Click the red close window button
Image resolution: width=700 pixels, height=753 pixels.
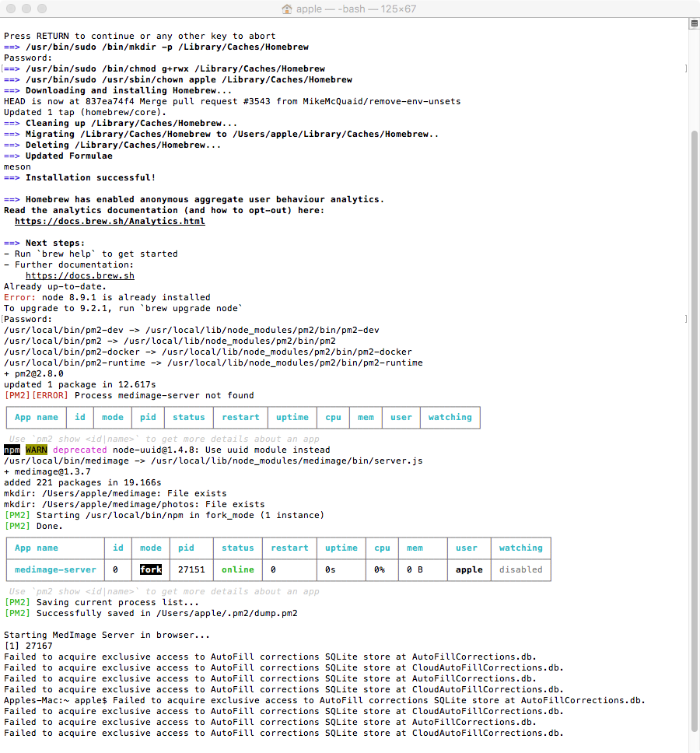[x=11, y=9]
